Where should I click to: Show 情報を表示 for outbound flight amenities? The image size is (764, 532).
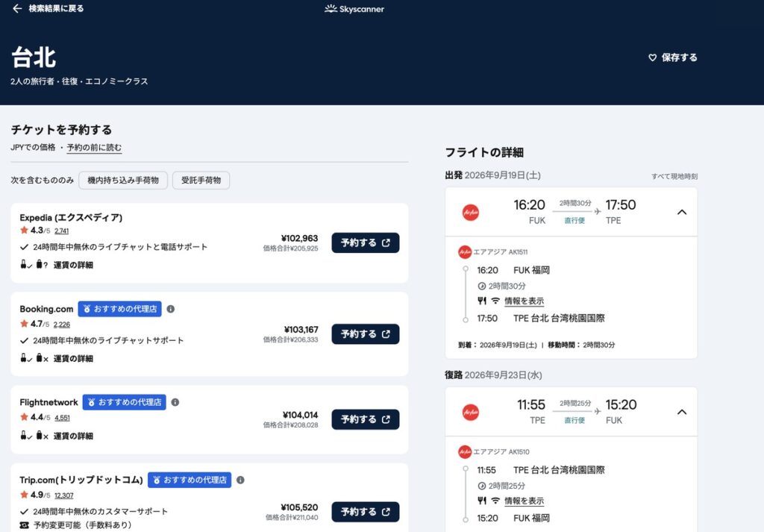tap(524, 301)
